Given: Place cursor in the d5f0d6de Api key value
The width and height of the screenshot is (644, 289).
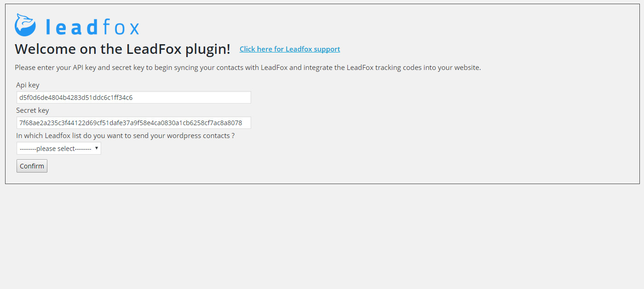Looking at the screenshot, I should coord(76,98).
